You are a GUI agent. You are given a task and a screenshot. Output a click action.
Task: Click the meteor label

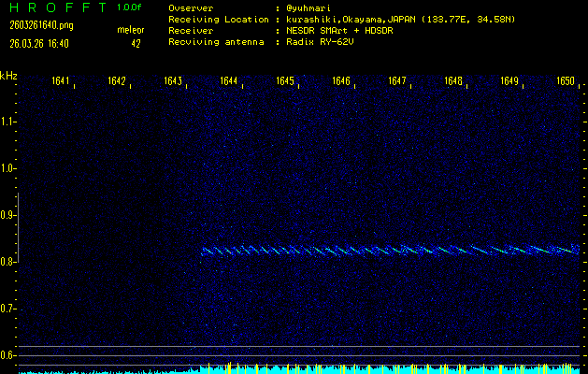tap(130, 30)
